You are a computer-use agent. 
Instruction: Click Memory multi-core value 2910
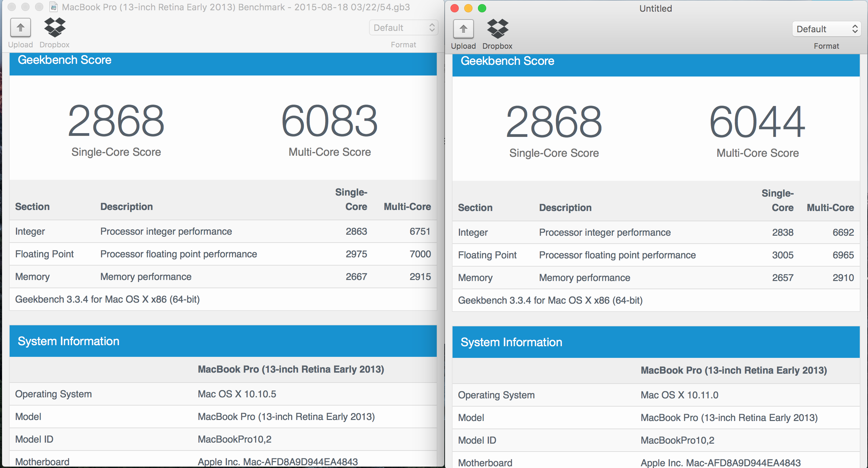point(843,278)
